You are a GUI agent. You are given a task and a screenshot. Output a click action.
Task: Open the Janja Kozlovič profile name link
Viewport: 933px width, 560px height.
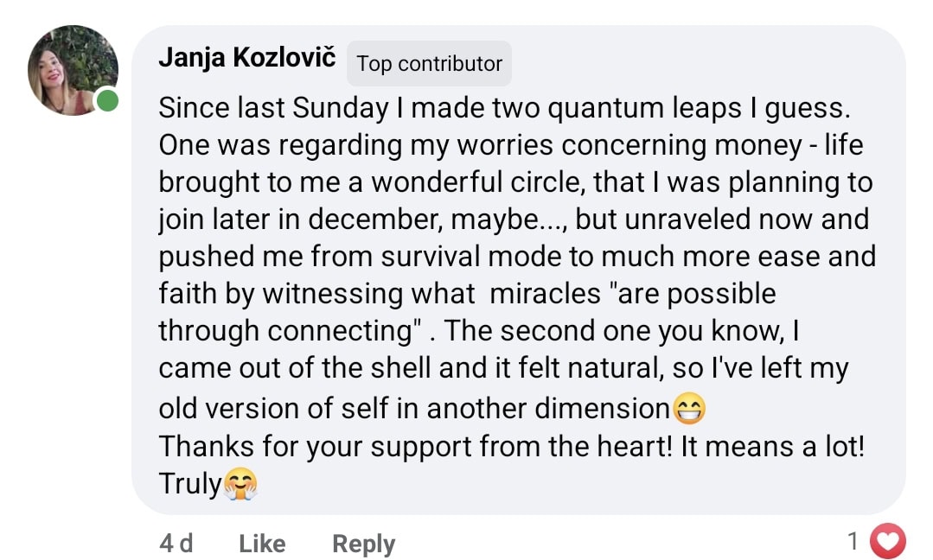247,58
